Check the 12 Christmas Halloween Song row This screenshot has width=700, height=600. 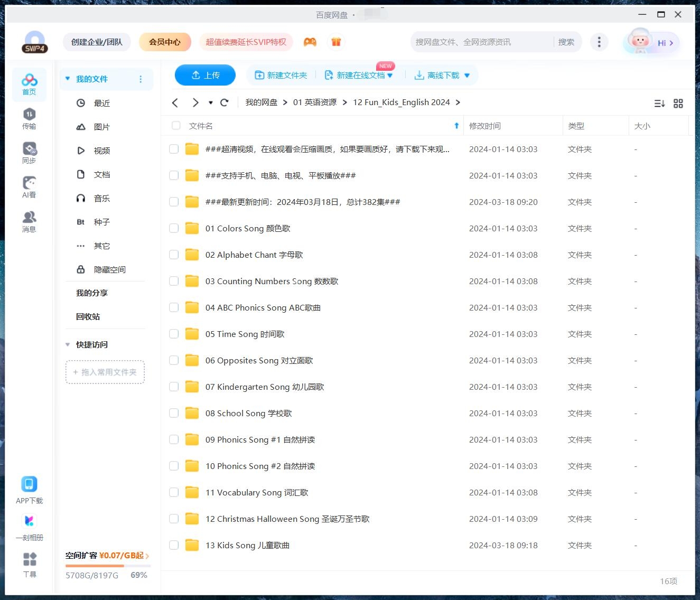174,519
